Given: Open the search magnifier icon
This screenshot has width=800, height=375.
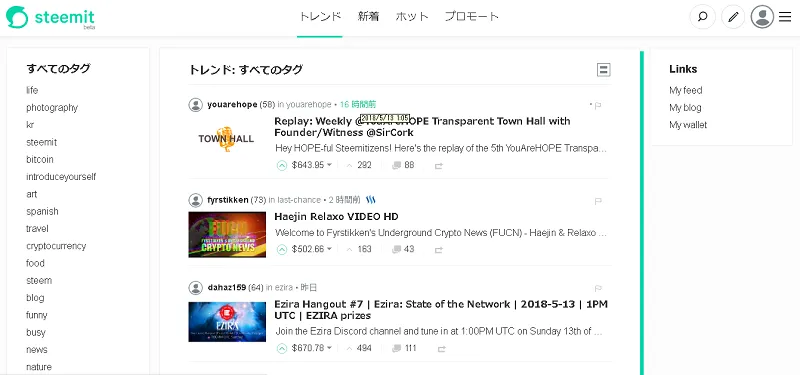Looking at the screenshot, I should click(703, 17).
